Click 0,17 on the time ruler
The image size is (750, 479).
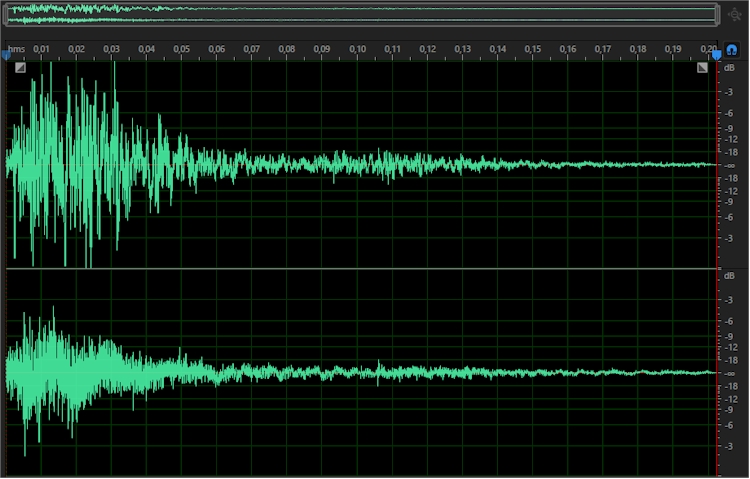pos(603,49)
